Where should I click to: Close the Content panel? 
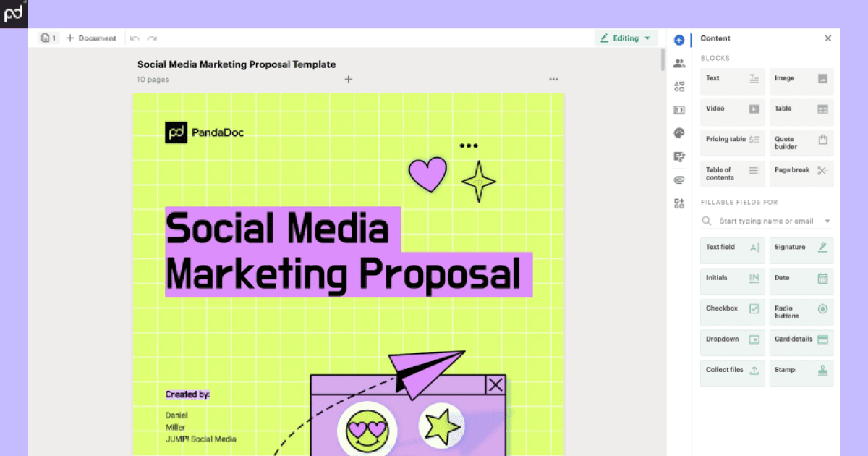coord(827,38)
